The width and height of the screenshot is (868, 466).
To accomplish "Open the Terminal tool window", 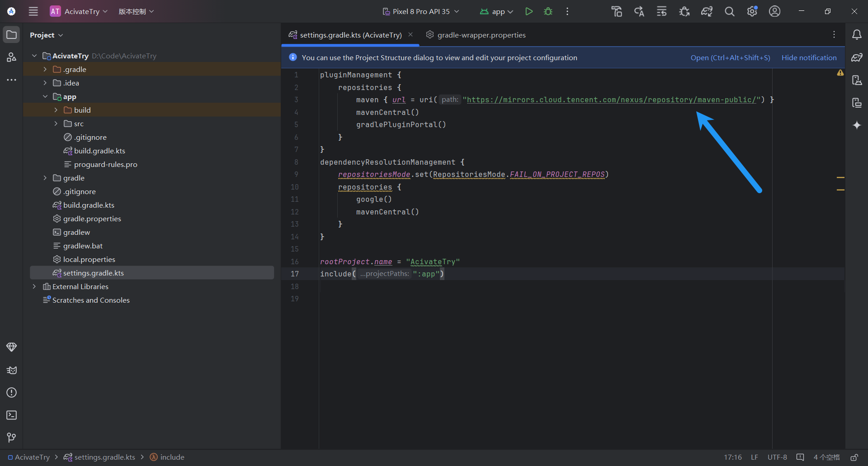I will 11,415.
